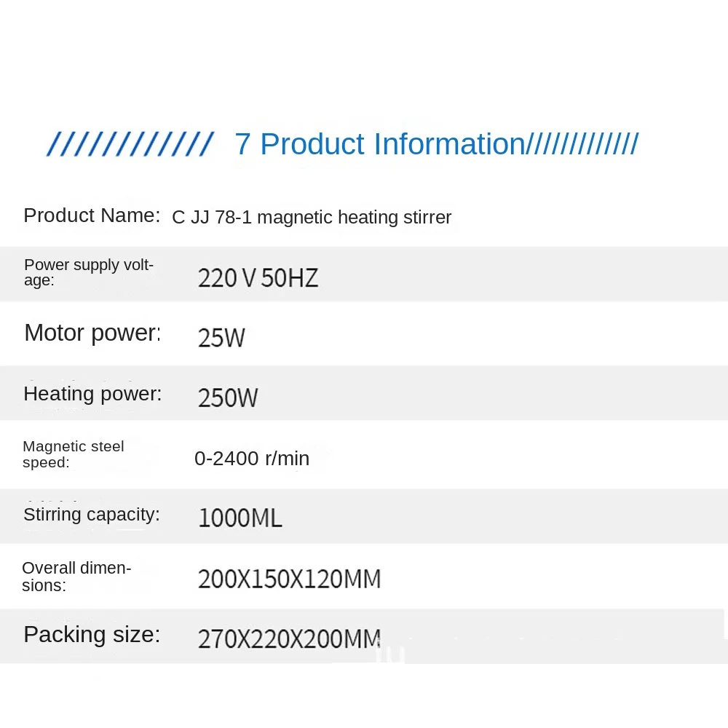Select the 200X150X120MM dimensions value
728x728 pixels.
(289, 579)
